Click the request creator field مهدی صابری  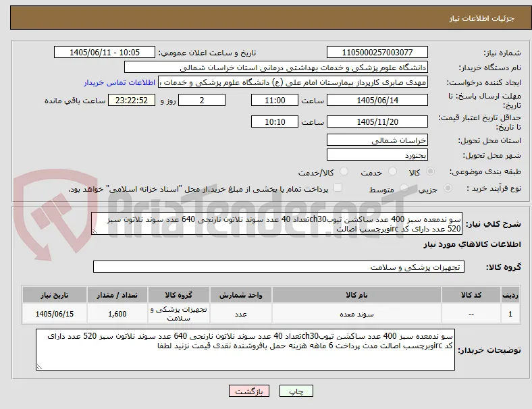[293, 82]
